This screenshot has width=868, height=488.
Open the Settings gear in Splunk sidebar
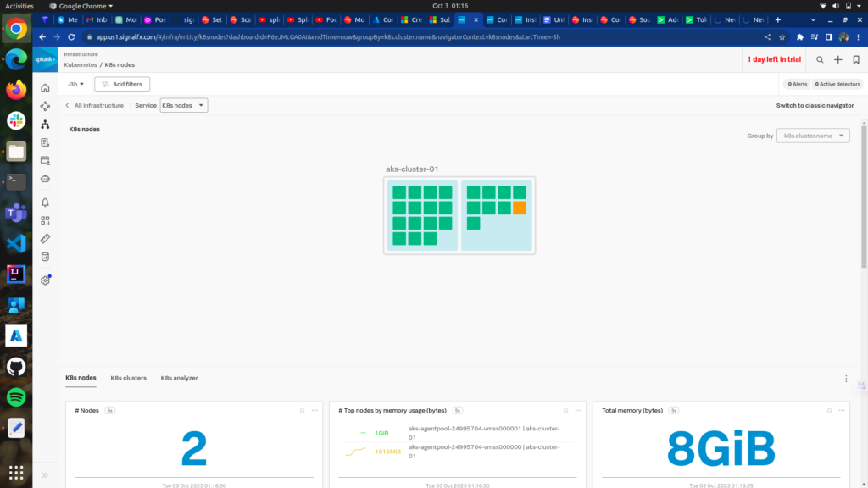pyautogui.click(x=45, y=280)
